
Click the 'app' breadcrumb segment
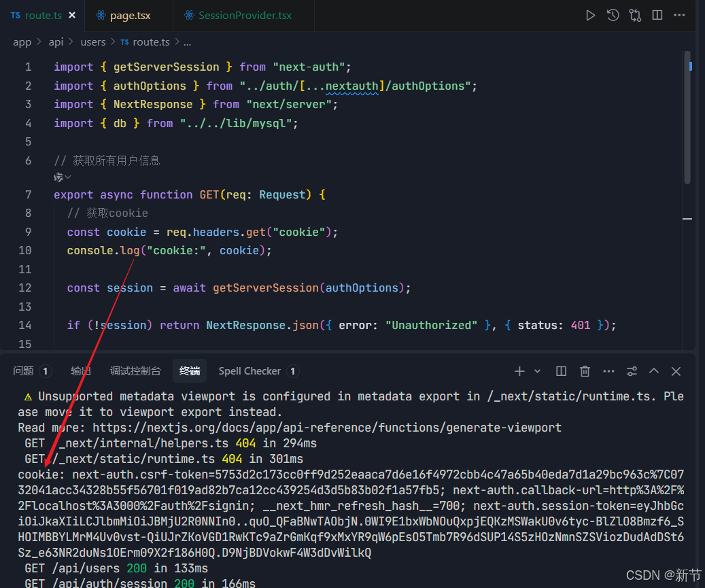click(22, 42)
